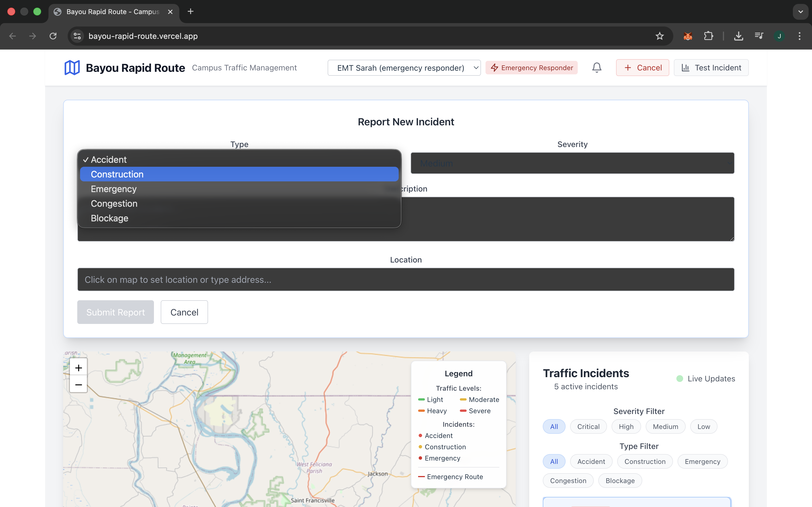Expand the browser tab search chevron
The width and height of the screenshot is (812, 507).
[x=800, y=12]
